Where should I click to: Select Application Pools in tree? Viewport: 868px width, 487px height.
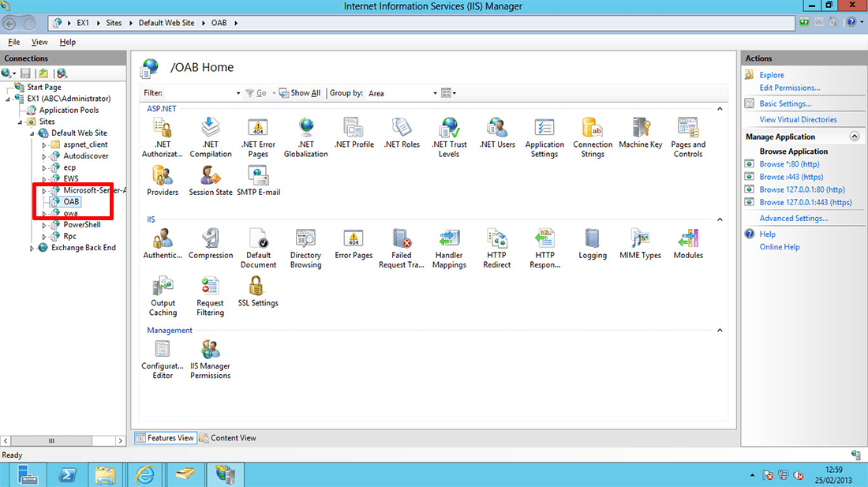[x=69, y=111]
